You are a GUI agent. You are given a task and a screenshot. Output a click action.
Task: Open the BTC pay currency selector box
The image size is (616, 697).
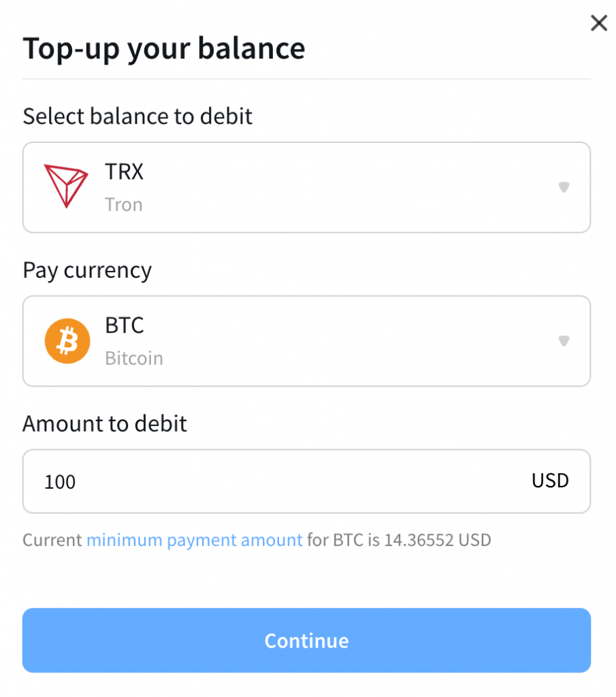(306, 341)
